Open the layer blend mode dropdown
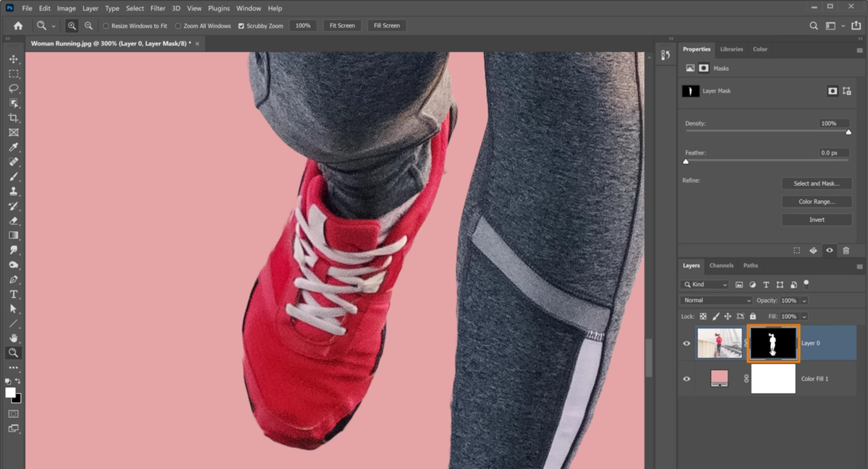868x469 pixels. (715, 300)
